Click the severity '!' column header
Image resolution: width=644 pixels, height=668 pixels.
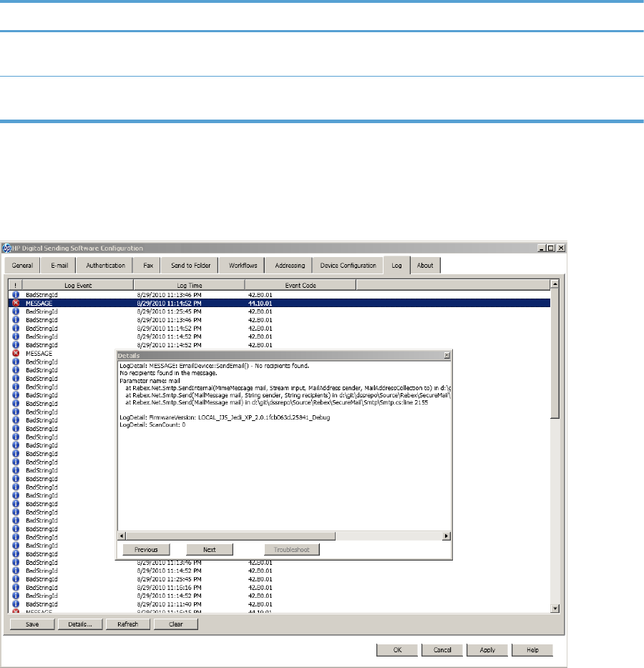pyautogui.click(x=15, y=286)
